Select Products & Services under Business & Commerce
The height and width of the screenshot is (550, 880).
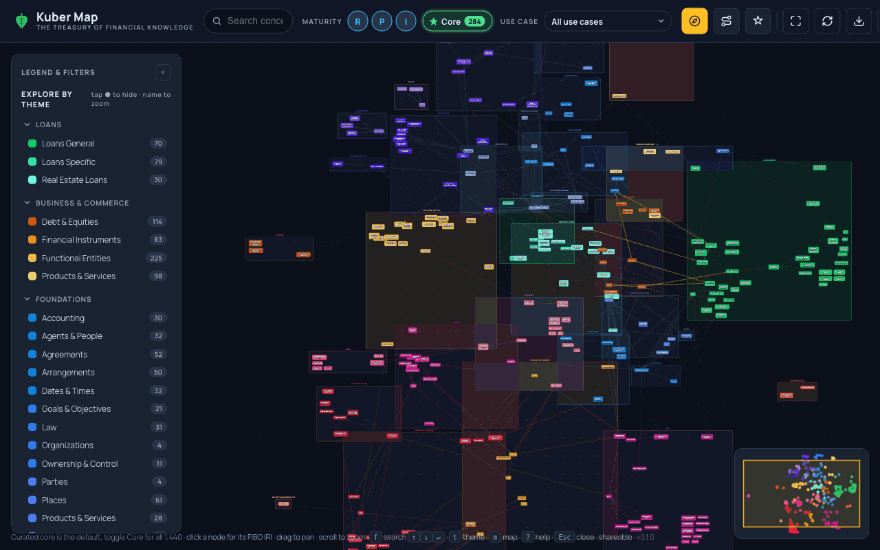(x=79, y=276)
